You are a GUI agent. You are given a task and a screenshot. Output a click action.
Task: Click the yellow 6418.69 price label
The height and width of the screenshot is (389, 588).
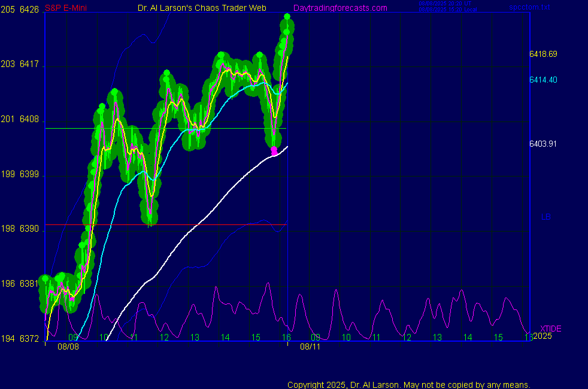(543, 54)
